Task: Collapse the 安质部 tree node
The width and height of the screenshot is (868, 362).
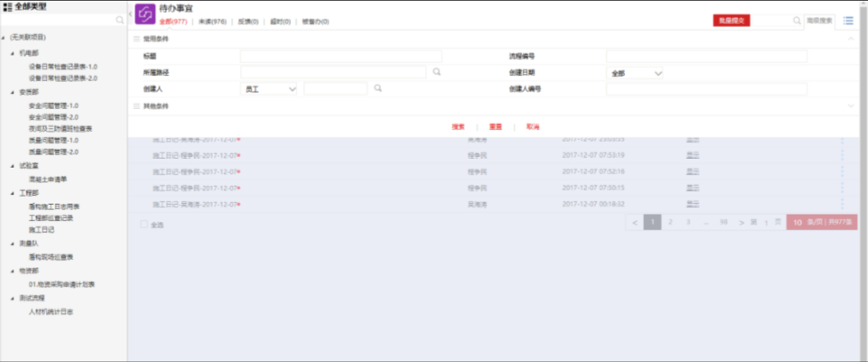Action: click(12, 92)
